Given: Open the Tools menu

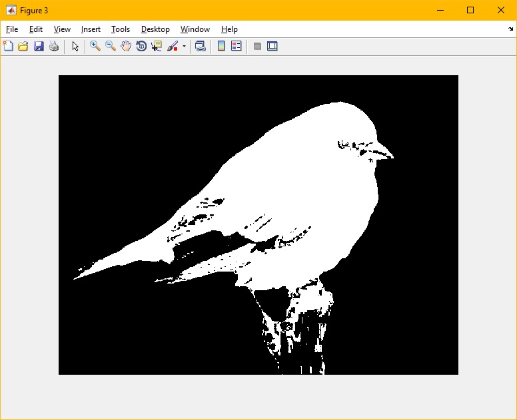Looking at the screenshot, I should [x=121, y=29].
